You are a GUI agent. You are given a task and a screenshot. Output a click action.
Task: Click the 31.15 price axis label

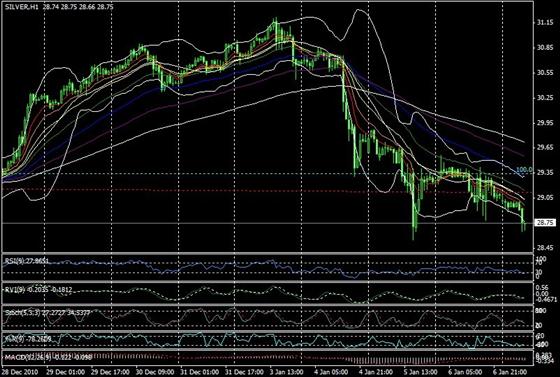tap(545, 23)
